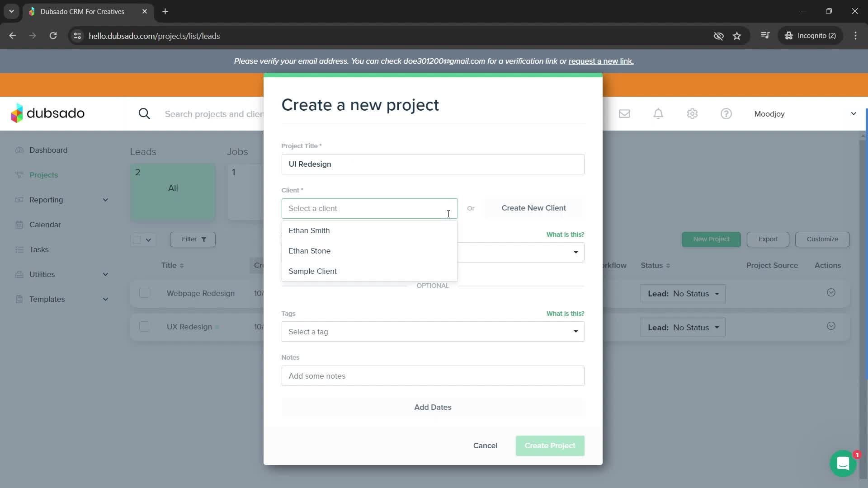Screen dimensions: 868x488
Task: Expand the Reporting menu chevron
Action: (105, 200)
